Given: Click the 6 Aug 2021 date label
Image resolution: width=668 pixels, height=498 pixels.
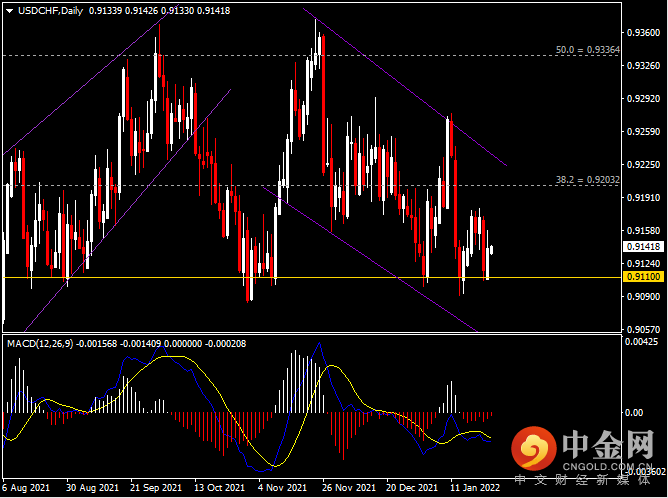Looking at the screenshot, I should (26, 487).
